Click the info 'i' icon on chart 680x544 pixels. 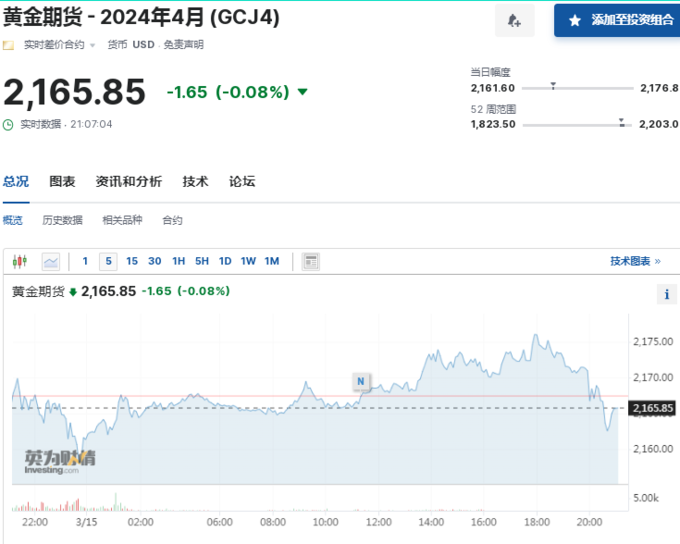pos(667,295)
